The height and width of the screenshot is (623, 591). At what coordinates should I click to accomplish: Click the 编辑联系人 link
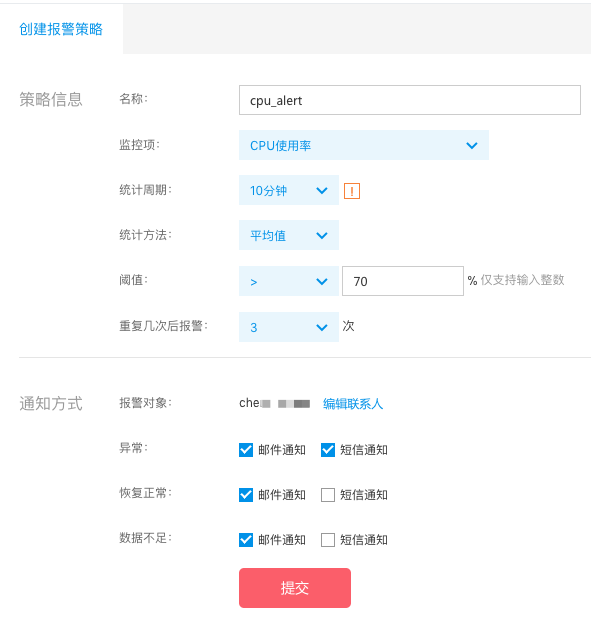[x=353, y=404]
